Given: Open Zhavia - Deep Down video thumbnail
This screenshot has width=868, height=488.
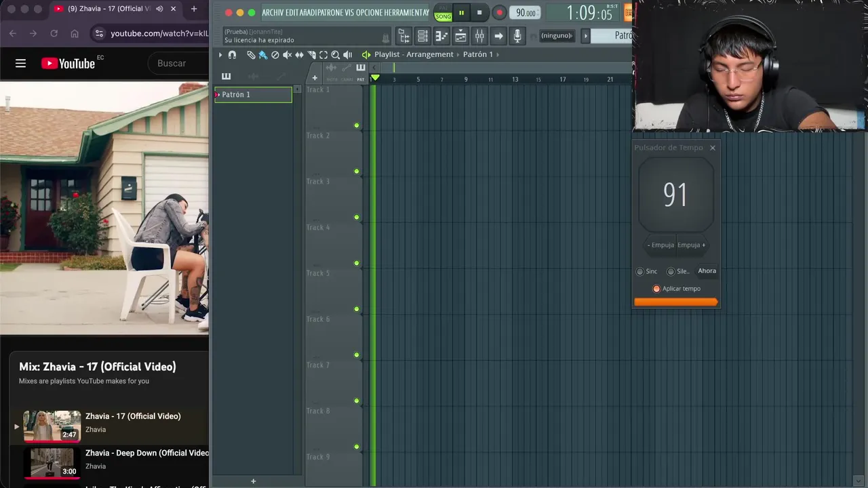Looking at the screenshot, I should 52,463.
